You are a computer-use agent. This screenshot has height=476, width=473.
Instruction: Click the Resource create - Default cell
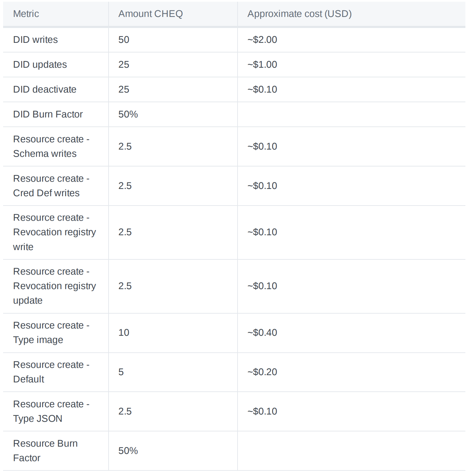51,372
